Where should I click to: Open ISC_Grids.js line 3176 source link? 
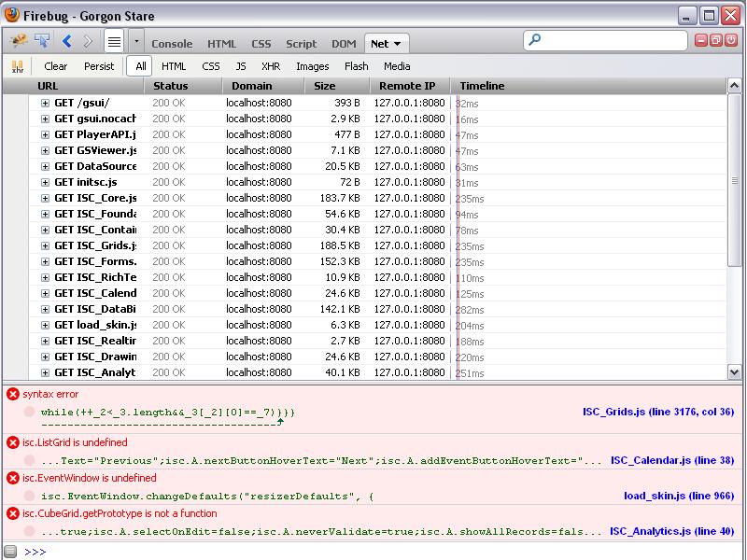click(x=657, y=412)
